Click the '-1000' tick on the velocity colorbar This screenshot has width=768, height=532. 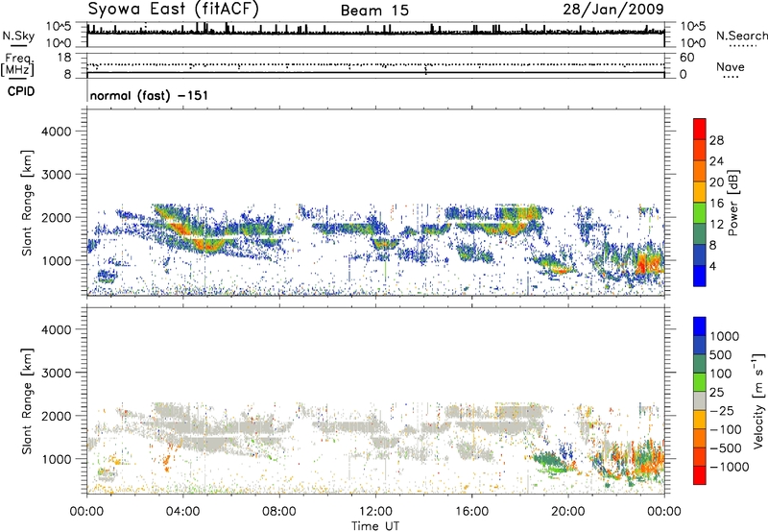click(x=730, y=467)
